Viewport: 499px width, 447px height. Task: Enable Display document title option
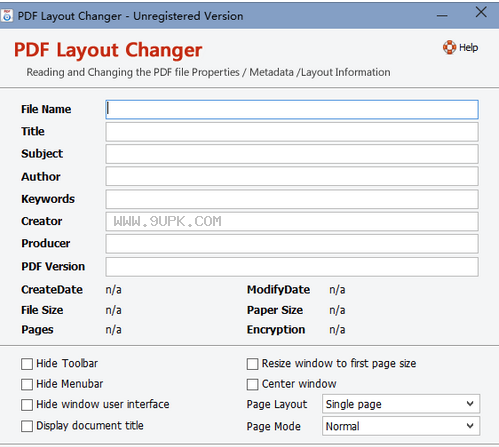point(27,426)
